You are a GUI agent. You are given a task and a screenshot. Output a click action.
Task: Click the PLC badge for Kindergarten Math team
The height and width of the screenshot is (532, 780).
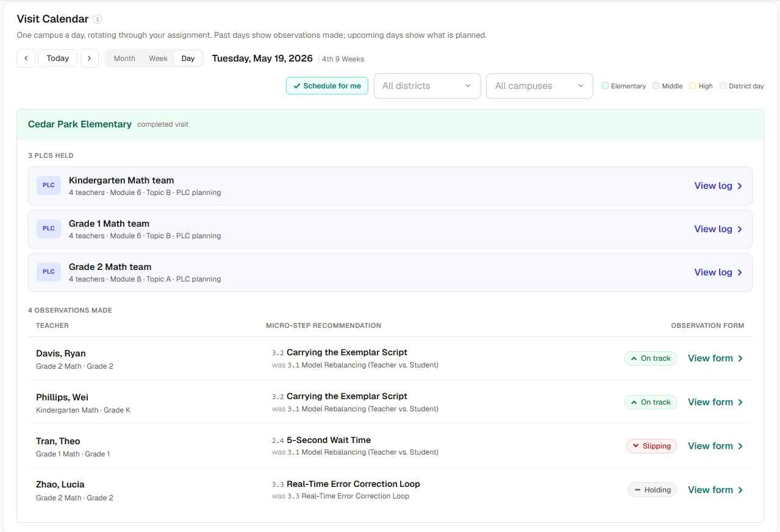pyautogui.click(x=49, y=186)
